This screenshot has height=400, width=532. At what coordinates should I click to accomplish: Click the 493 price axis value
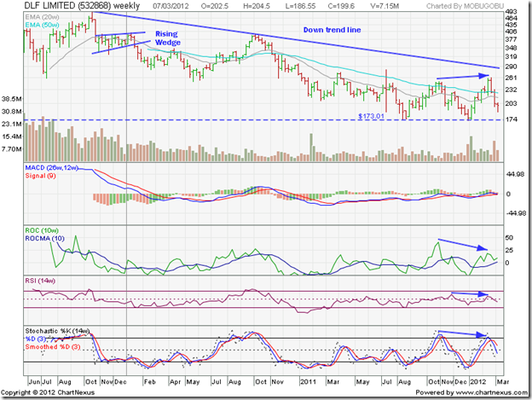(511, 12)
